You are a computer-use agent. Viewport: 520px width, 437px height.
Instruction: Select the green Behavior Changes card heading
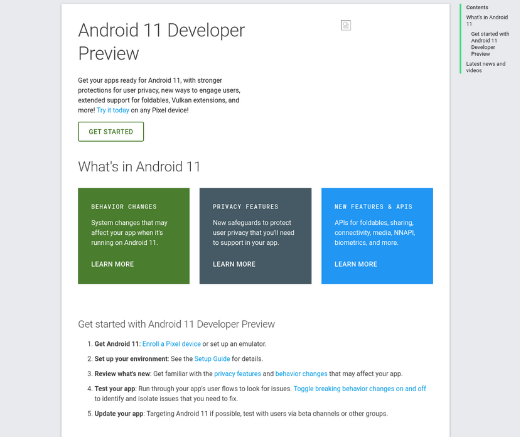tap(124, 207)
